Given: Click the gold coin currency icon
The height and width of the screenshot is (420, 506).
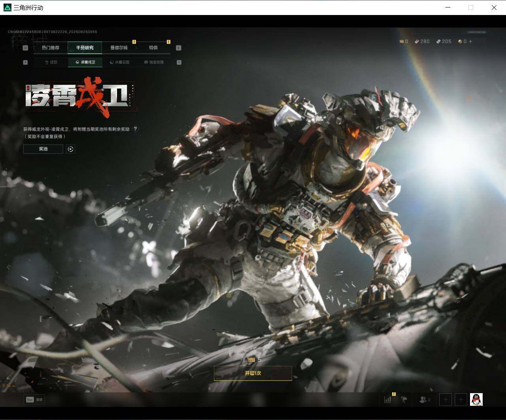Looking at the screenshot, I should [460, 41].
